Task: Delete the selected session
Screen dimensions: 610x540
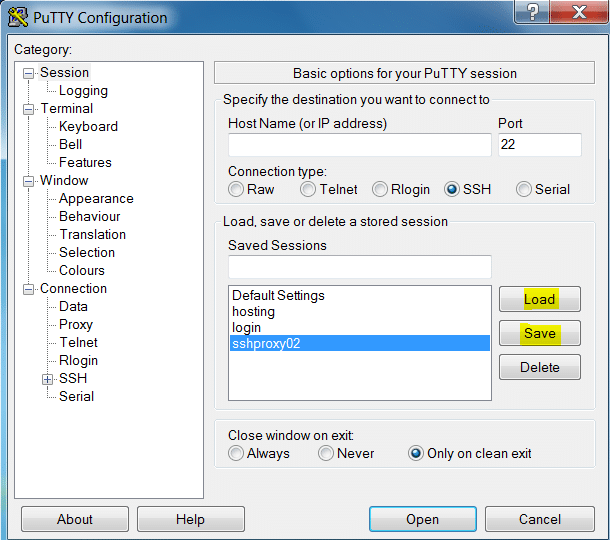Action: (539, 367)
